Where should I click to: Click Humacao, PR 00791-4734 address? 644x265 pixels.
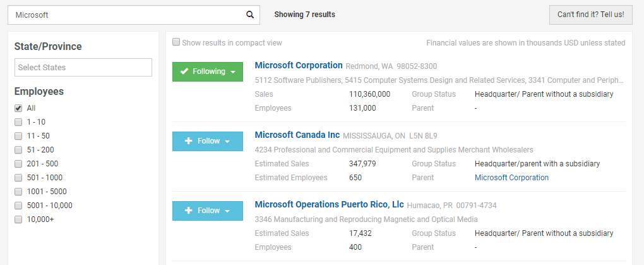(x=452, y=206)
